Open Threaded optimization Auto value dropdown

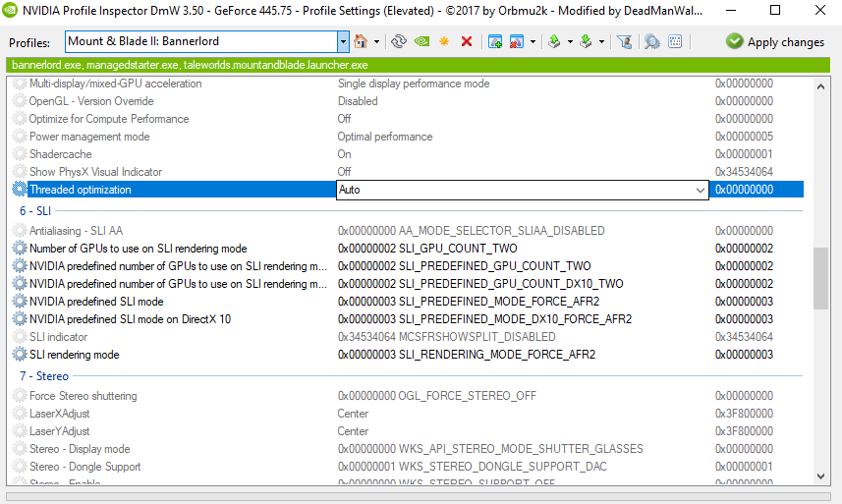(x=700, y=190)
